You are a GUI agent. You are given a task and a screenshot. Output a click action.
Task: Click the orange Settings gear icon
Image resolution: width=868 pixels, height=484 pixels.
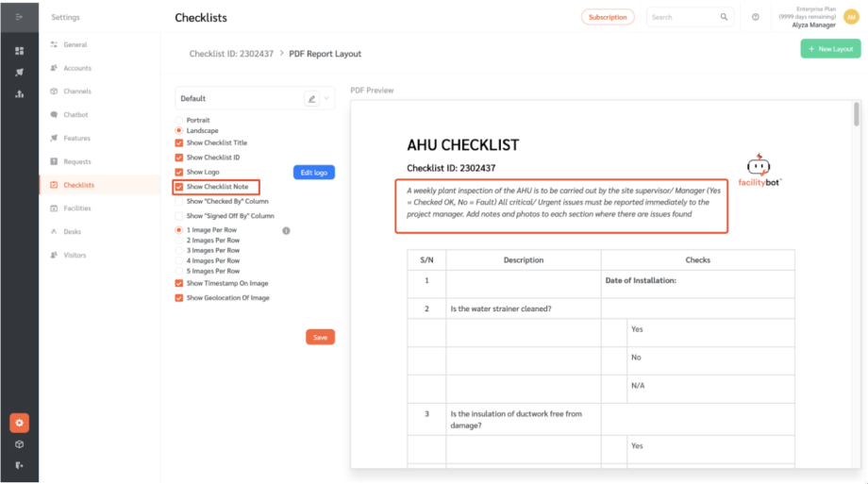(x=19, y=423)
